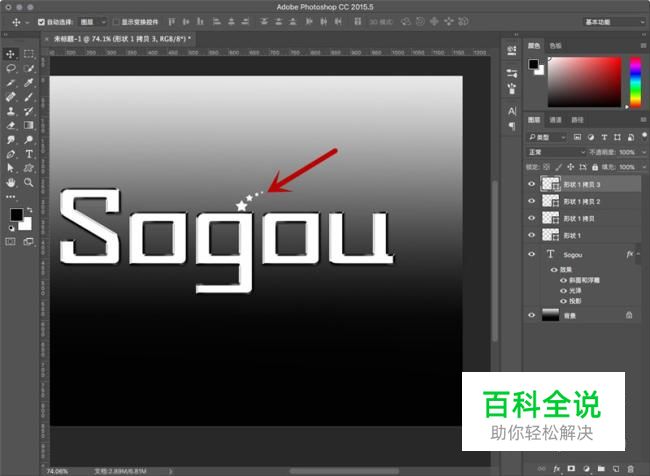The height and width of the screenshot is (476, 650).
Task: Select the Horizontal Type tool
Action: (x=29, y=154)
